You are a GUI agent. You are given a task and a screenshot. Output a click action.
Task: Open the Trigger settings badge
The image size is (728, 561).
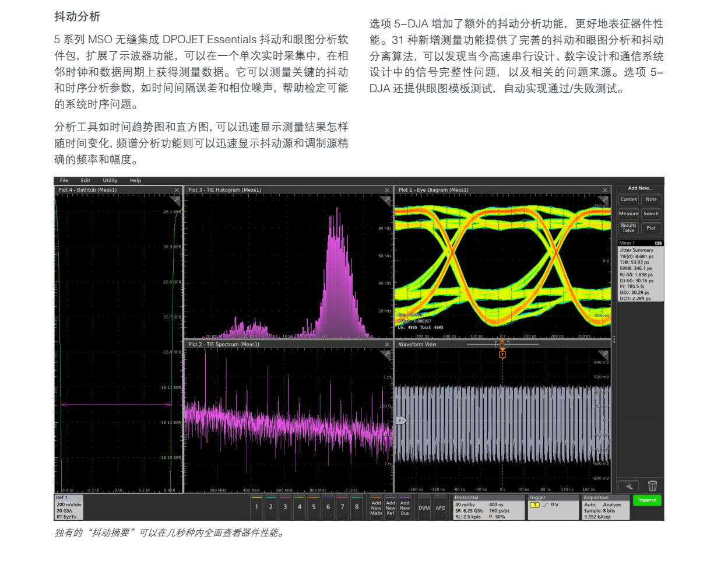pos(553,507)
